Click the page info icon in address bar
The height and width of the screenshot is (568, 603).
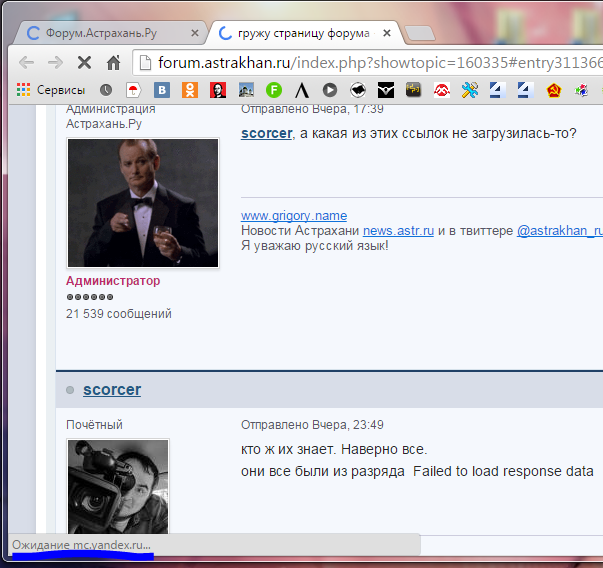click(145, 62)
